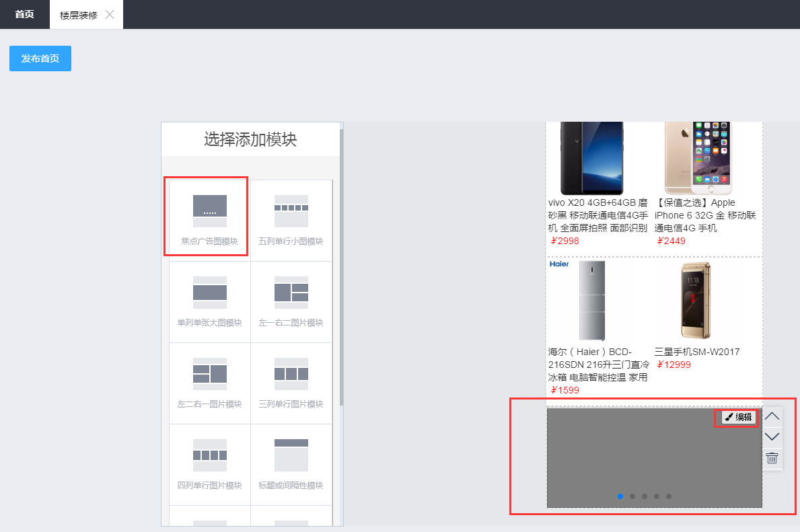This screenshot has height=532, width=800.
Task: Click the Samsung SM-W2017 phone image
Action: [x=697, y=301]
